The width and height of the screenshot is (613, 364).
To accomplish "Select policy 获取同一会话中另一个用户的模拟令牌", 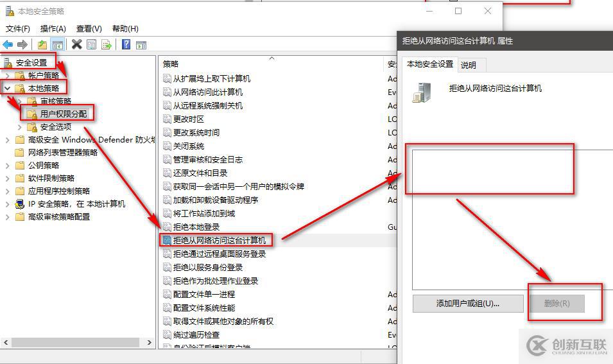I will coord(239,187).
